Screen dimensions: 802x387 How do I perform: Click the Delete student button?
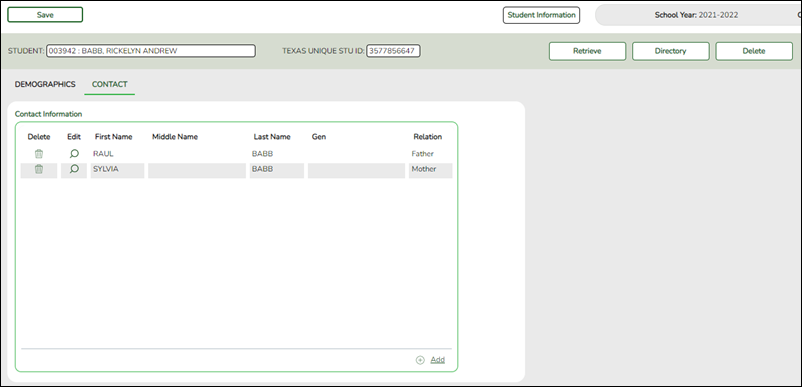(754, 51)
